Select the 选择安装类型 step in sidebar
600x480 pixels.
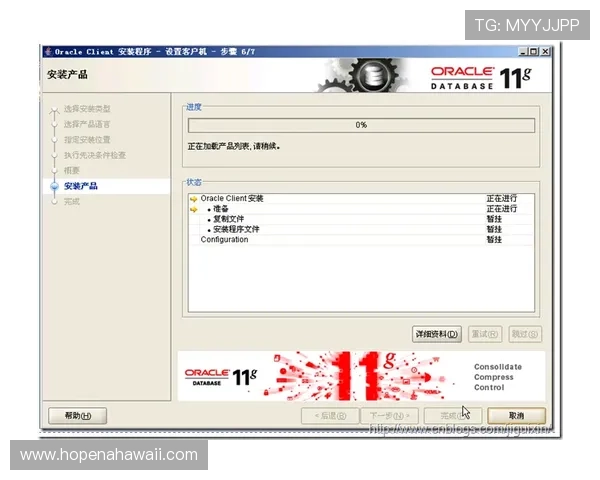pos(87,108)
